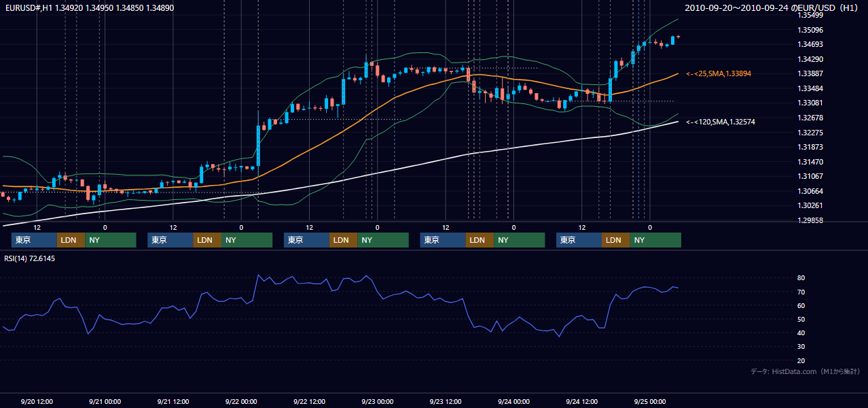
Task: Click price axis value 1.30664
Action: (x=810, y=191)
